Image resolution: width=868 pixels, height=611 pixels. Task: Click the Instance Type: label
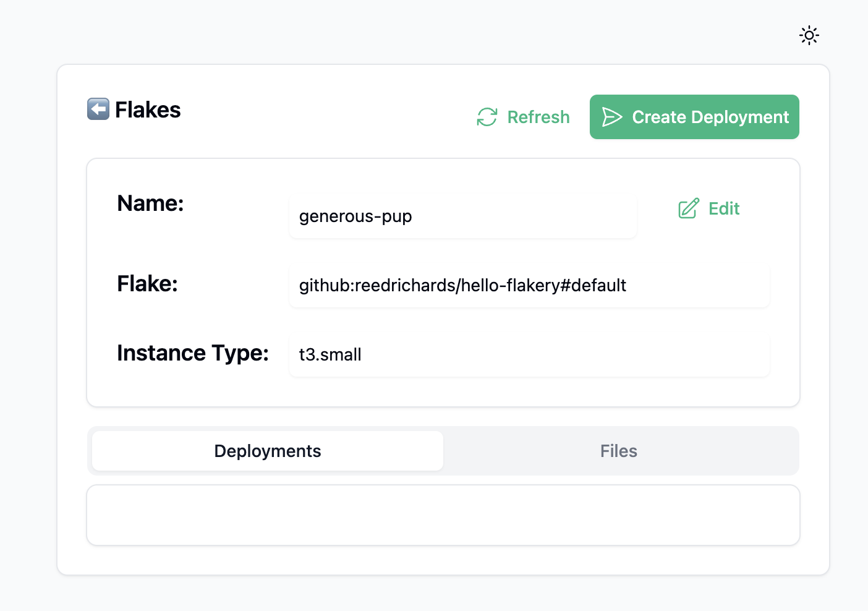tap(192, 352)
